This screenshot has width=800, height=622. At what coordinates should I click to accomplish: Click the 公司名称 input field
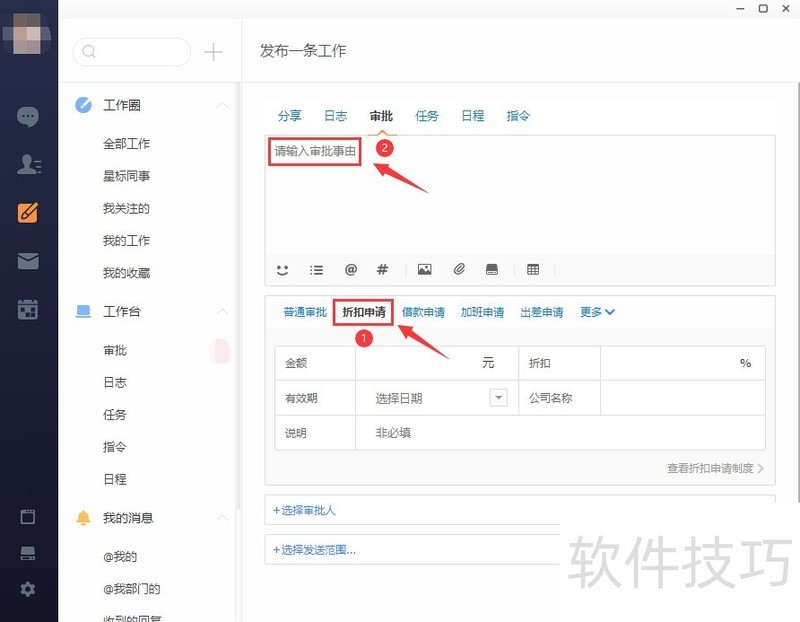click(x=683, y=397)
